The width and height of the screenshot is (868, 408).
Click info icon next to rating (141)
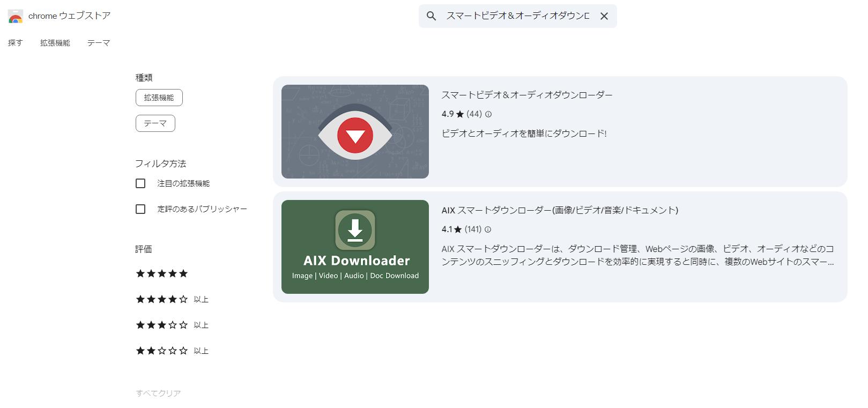point(488,229)
